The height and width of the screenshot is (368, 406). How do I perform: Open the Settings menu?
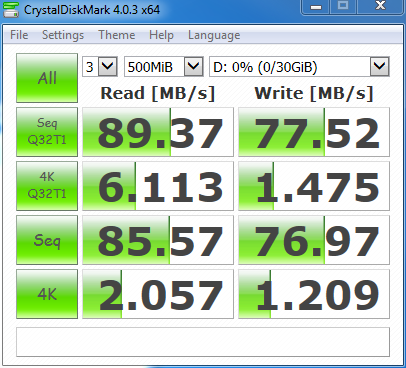click(x=63, y=35)
